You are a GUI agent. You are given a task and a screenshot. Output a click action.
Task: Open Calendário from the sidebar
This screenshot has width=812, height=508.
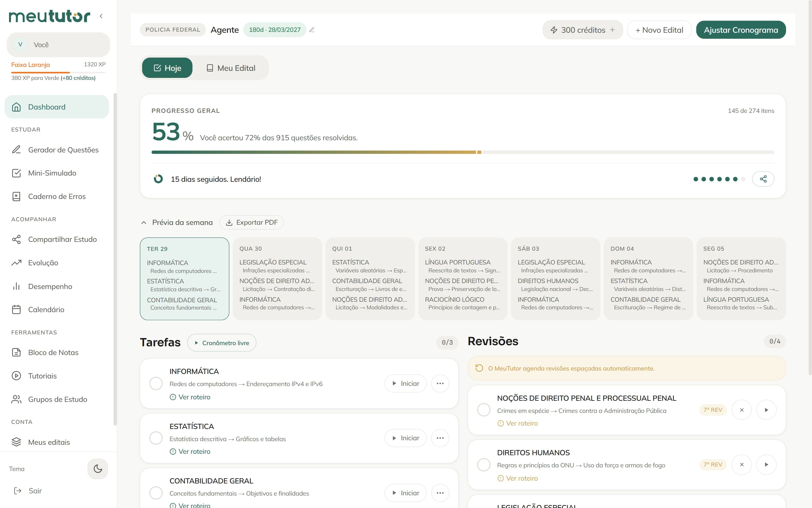pos(57,309)
